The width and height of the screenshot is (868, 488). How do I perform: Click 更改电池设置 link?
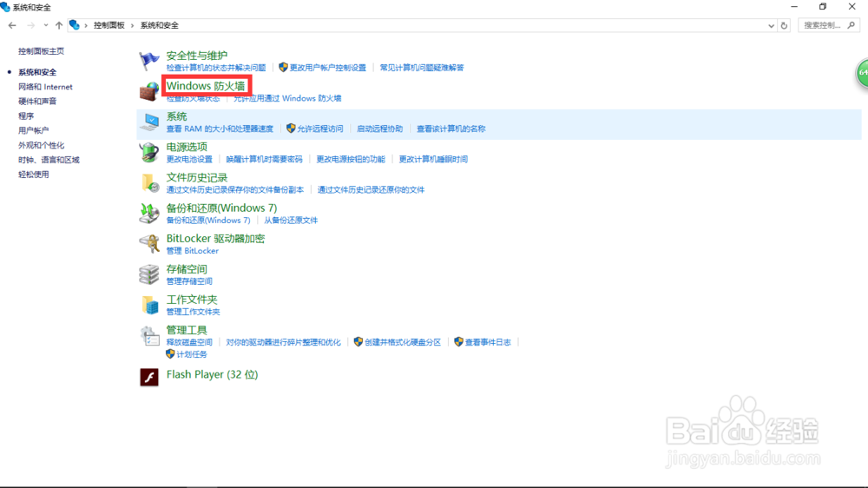point(189,159)
